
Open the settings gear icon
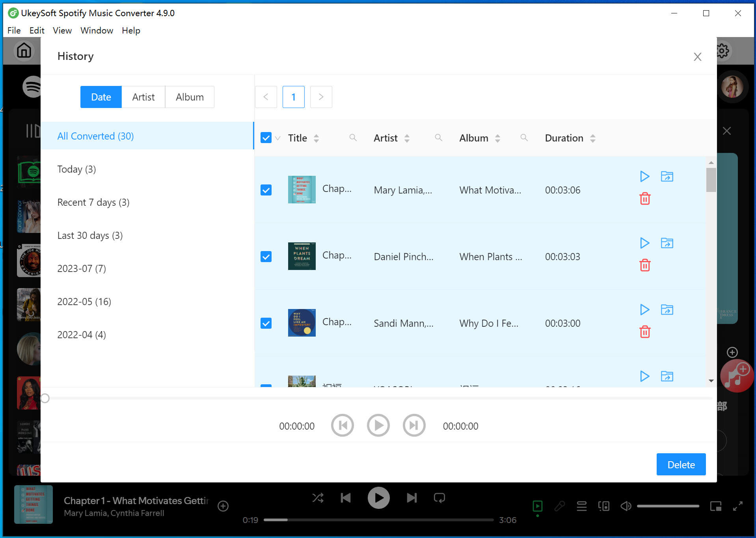tap(722, 50)
